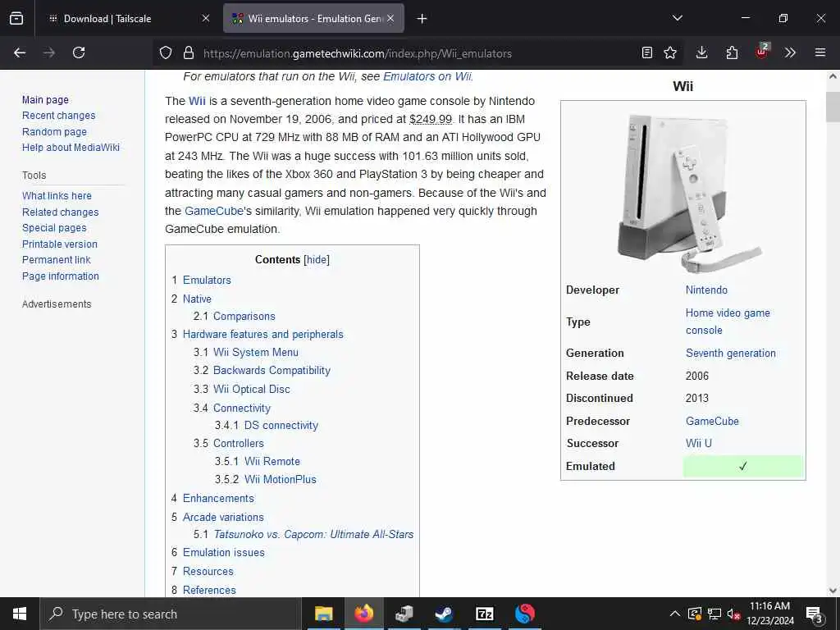The height and width of the screenshot is (630, 840).
Task: Select the Wii emulators tab
Action: point(313,19)
